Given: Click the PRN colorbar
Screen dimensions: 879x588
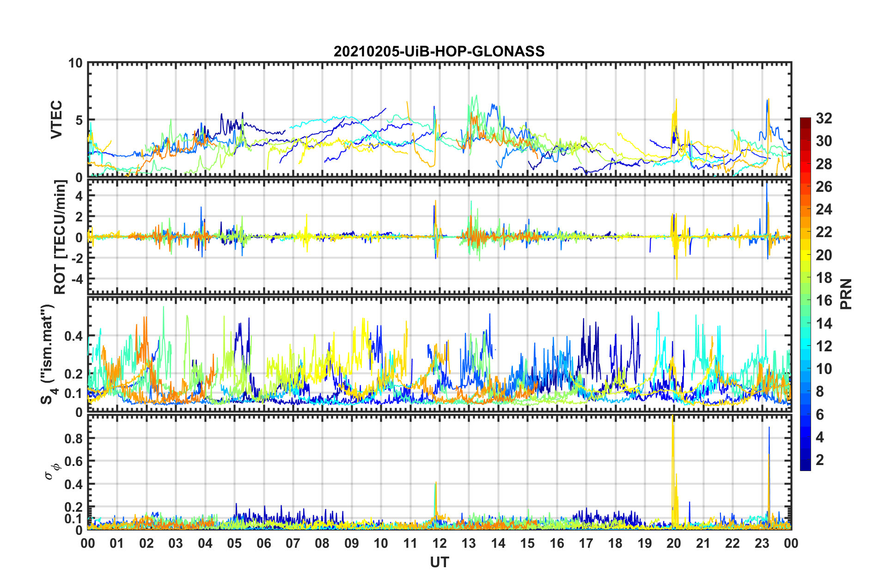Looking at the screenshot, I should click(805, 294).
